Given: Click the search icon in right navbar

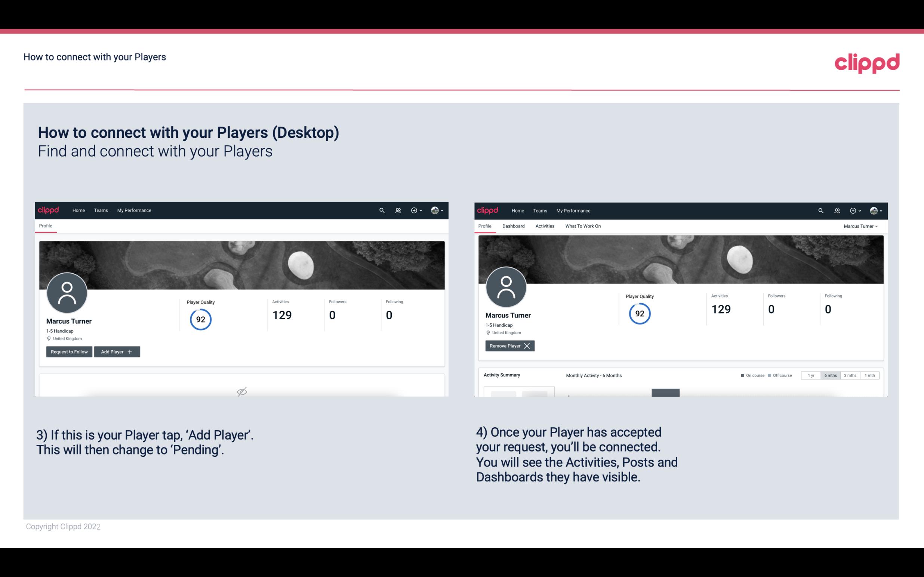Looking at the screenshot, I should pos(820,210).
